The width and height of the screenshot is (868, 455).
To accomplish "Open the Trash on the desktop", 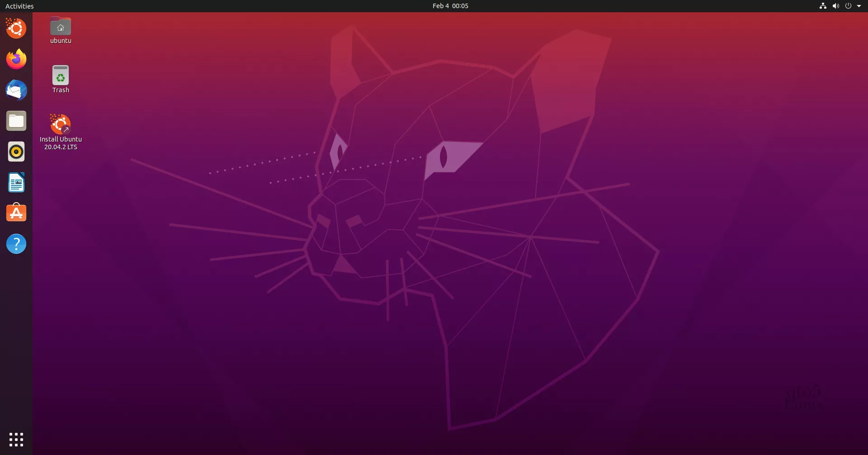I will click(60, 76).
